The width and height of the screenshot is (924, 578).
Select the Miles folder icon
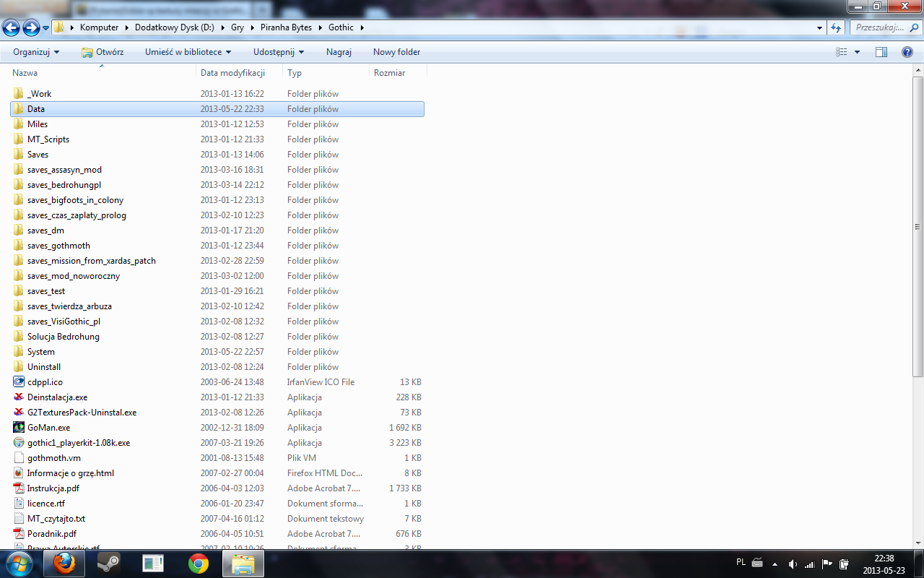click(19, 124)
